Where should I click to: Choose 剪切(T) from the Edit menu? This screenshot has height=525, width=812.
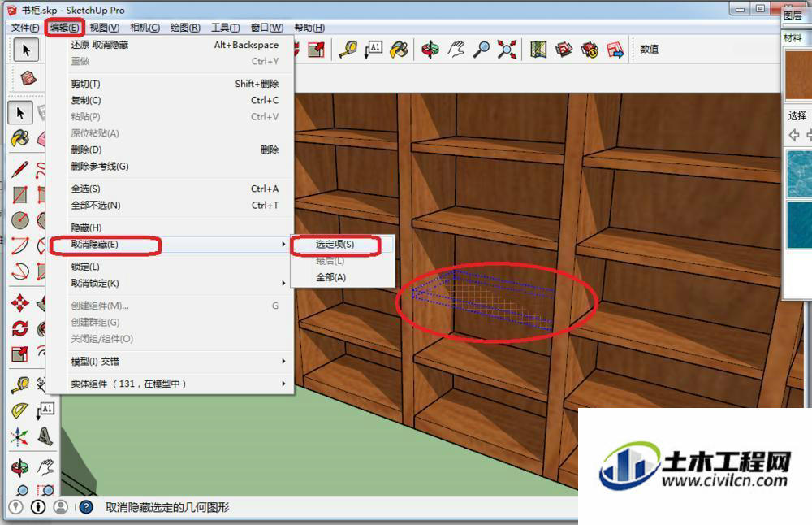tap(171, 84)
